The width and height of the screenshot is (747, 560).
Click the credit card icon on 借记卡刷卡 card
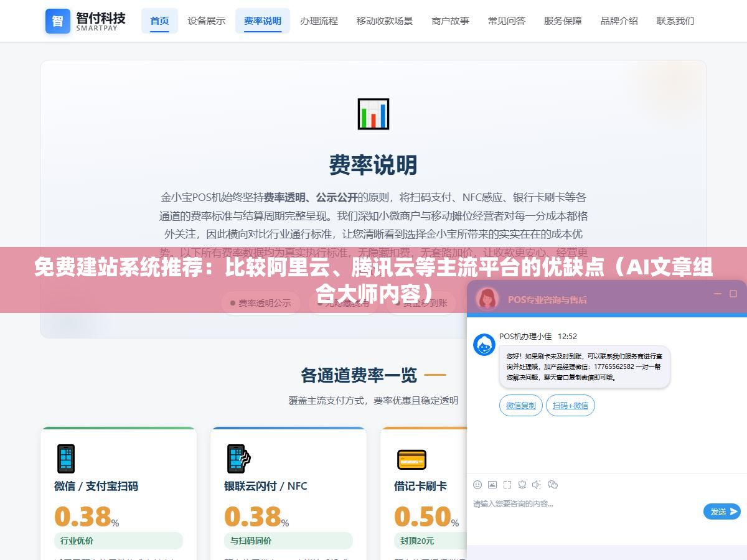click(411, 460)
